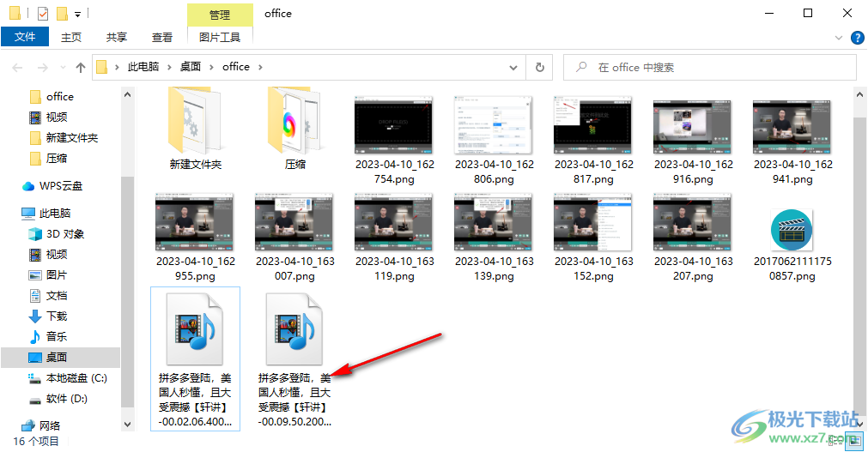868x452 pixels.
Task: Open the 文件 ribbon tab
Action: click(x=25, y=37)
